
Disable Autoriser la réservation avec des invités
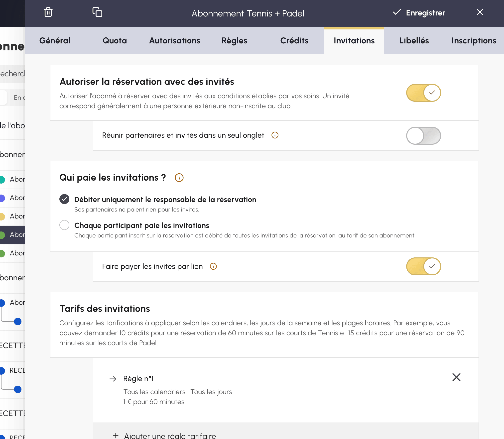[x=423, y=93]
